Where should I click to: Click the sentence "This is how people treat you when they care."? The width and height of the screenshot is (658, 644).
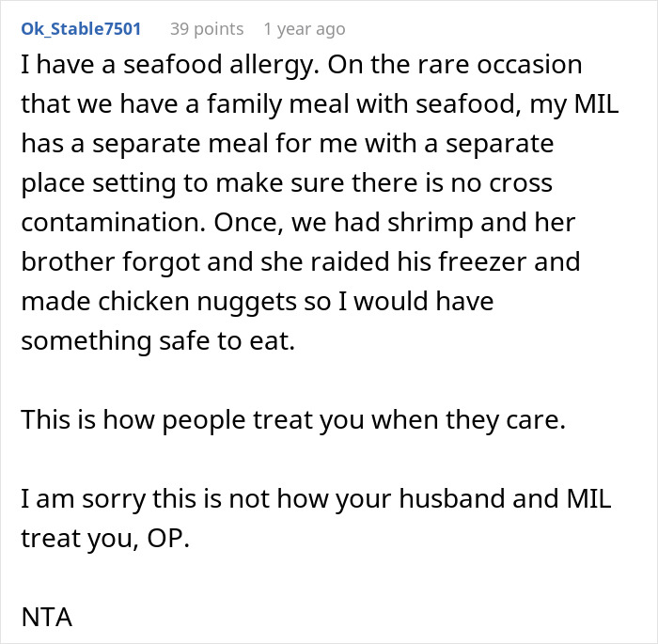coord(293,420)
